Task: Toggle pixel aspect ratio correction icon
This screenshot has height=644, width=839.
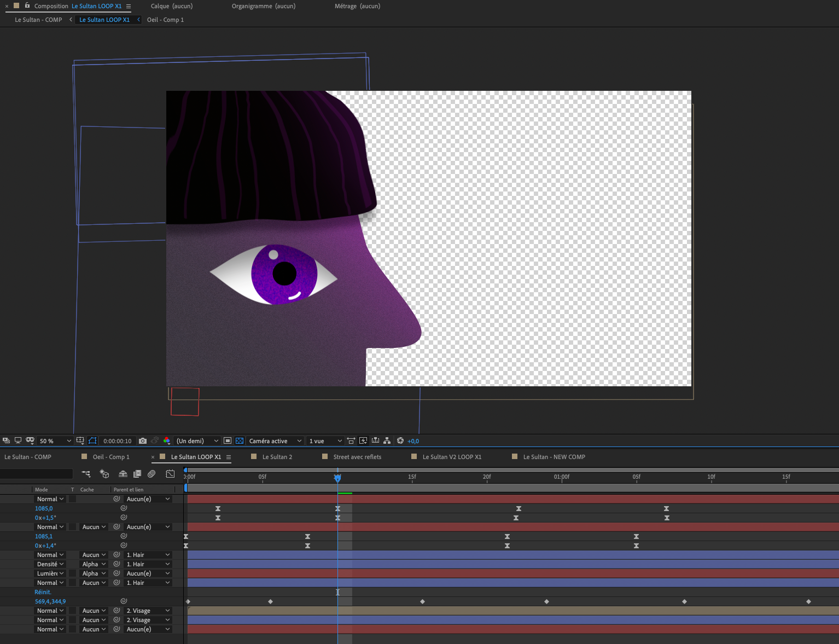Action: click(x=351, y=440)
